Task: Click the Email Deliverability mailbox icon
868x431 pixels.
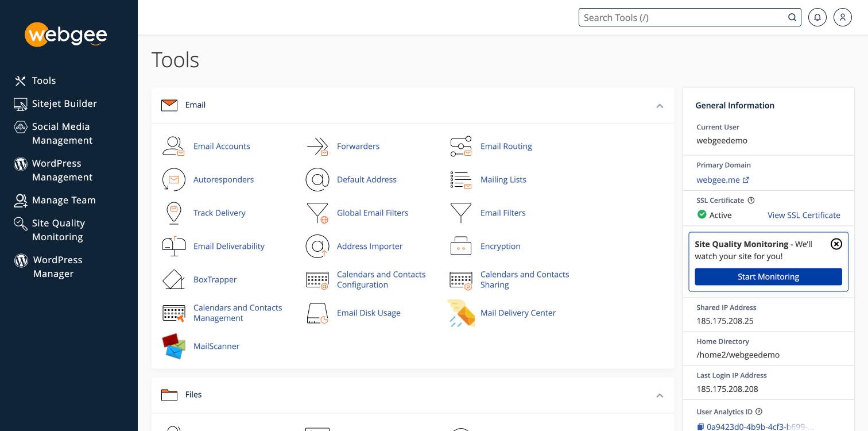Action: (x=173, y=246)
